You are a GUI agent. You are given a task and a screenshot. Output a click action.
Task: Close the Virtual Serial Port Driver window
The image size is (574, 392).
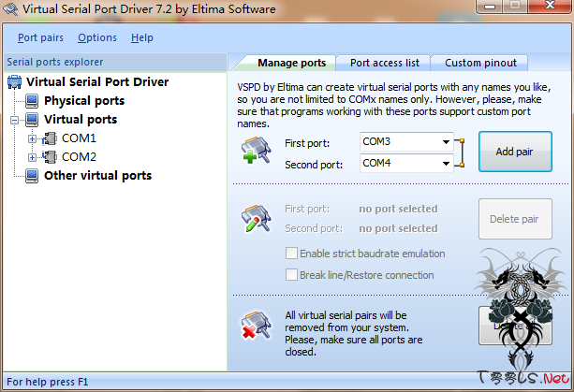point(550,6)
